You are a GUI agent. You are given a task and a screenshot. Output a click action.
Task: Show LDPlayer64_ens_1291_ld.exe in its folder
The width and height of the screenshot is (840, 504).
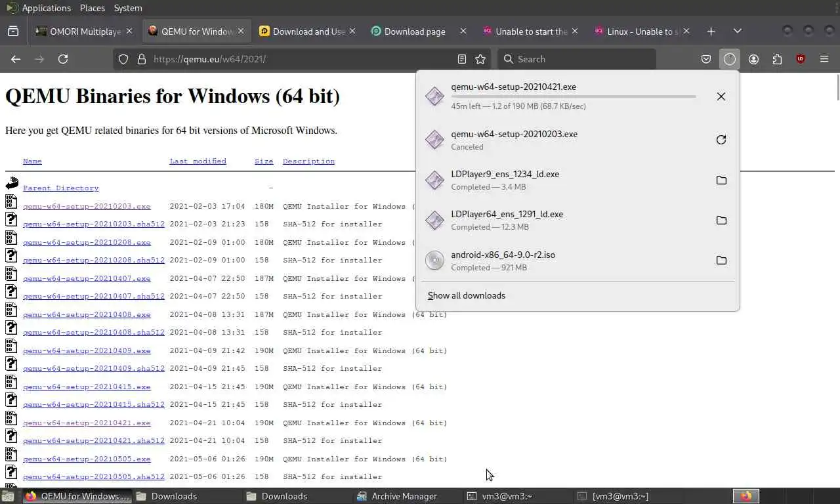coord(721,220)
